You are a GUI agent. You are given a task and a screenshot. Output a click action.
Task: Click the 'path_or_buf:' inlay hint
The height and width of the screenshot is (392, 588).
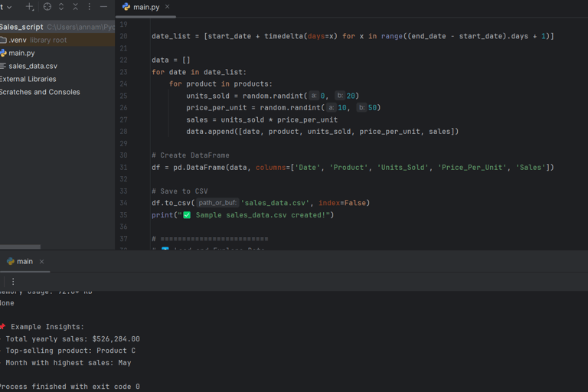tap(217, 203)
